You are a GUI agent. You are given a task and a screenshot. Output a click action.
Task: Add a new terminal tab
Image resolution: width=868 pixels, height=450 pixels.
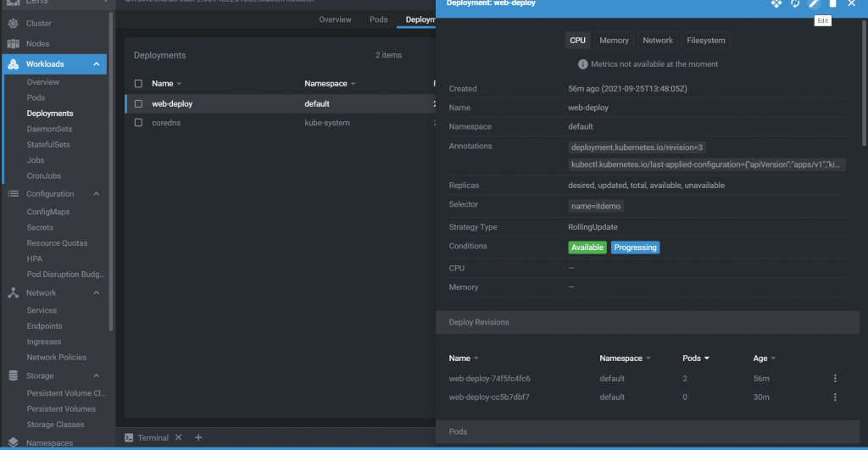point(198,437)
